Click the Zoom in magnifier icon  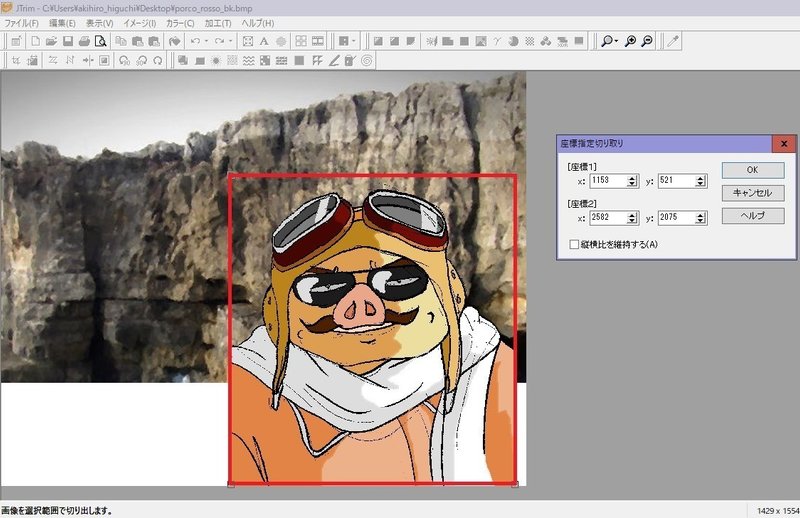[631, 41]
